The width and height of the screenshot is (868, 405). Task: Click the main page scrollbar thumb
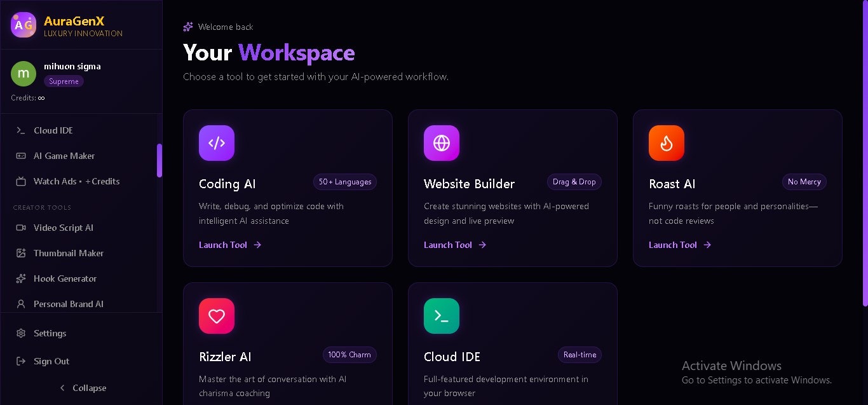[x=865, y=153]
